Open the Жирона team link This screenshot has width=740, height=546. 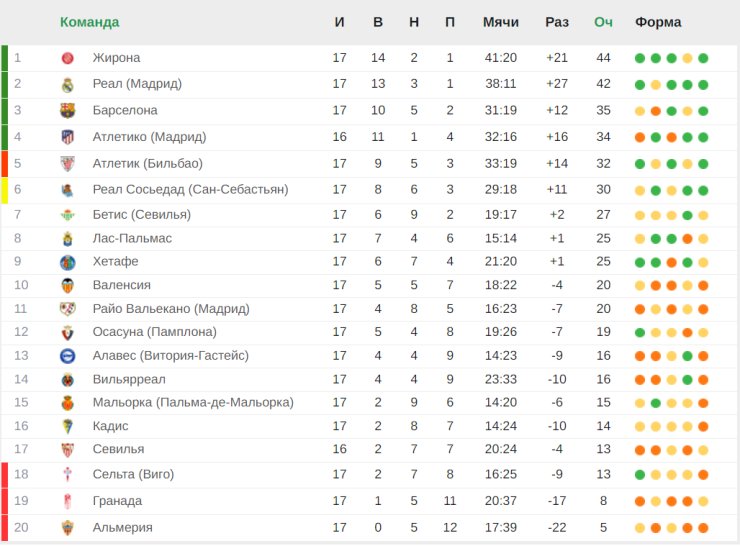click(x=116, y=58)
